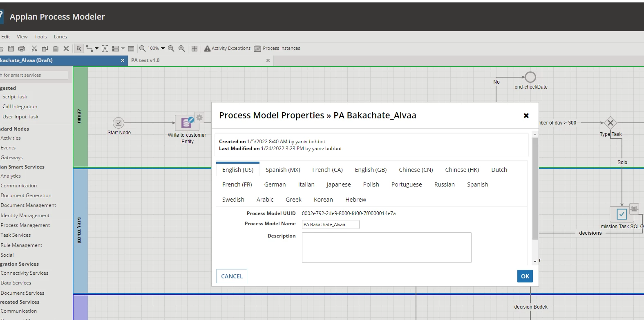Click the Description text area
The width and height of the screenshot is (644, 320).
(x=387, y=248)
